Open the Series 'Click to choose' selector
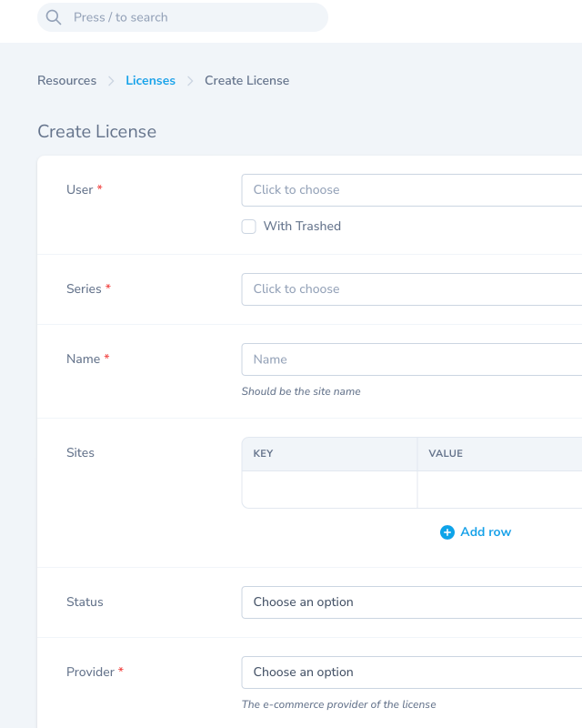This screenshot has width=582, height=728. tap(411, 289)
